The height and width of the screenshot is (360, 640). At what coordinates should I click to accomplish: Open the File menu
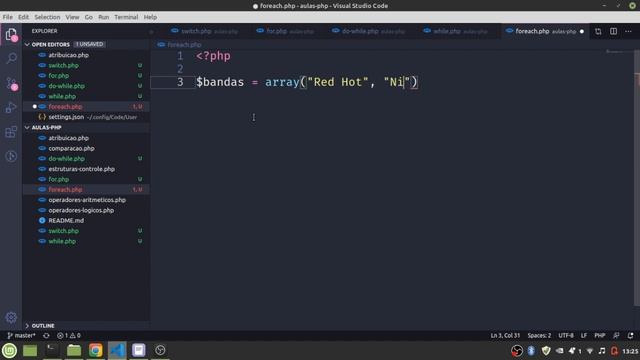tap(8, 17)
